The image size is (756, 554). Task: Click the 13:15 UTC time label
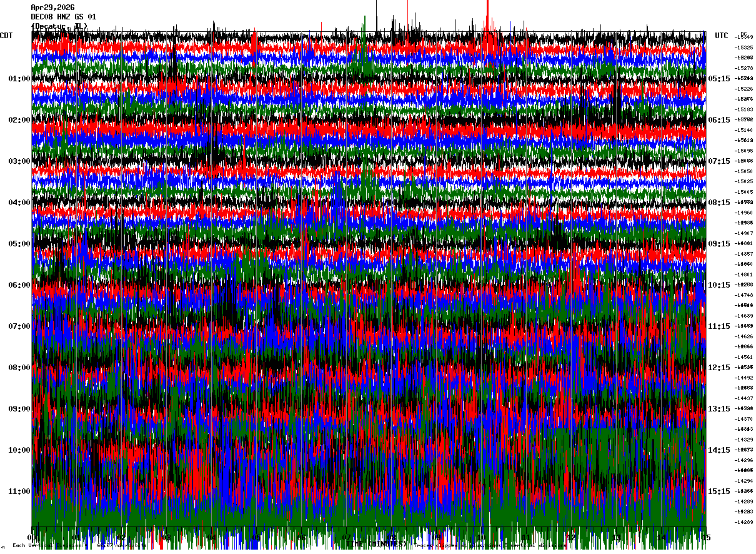click(x=719, y=409)
